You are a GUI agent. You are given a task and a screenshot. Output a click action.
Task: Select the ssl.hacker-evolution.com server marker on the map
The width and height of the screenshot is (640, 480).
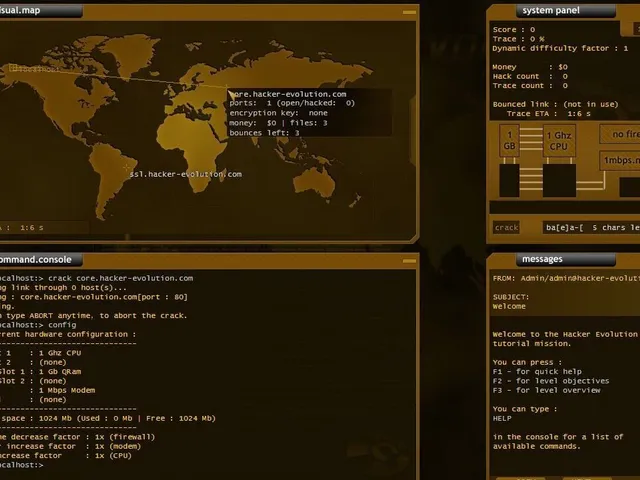click(x=127, y=168)
